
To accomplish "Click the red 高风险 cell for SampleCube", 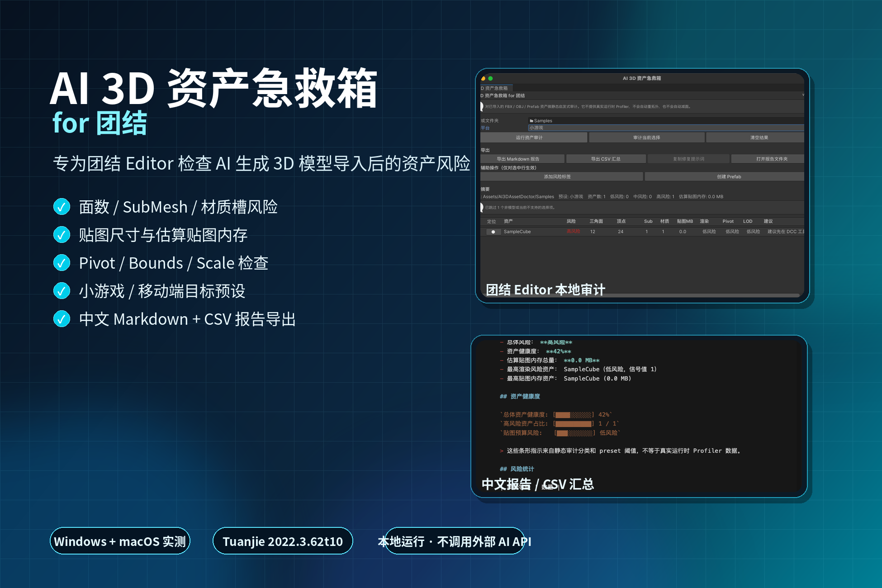I will click(574, 231).
